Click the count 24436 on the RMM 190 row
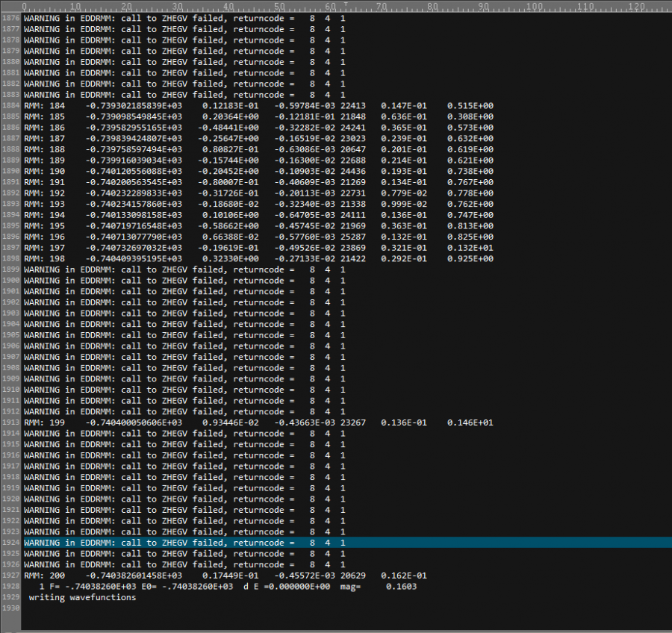 (353, 172)
